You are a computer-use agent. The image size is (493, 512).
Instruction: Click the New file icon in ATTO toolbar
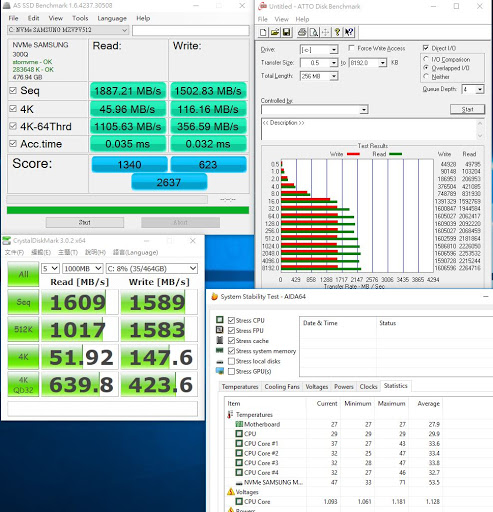click(263, 32)
